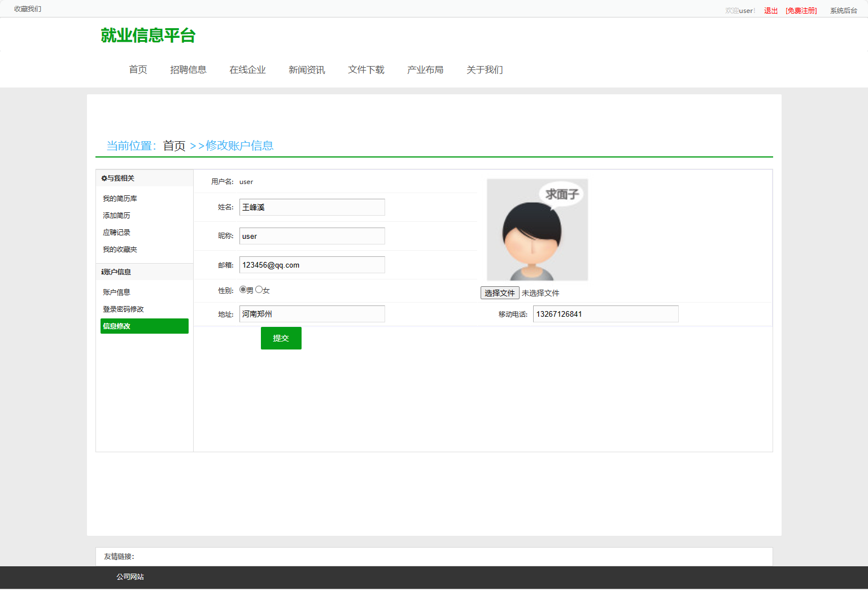Open 免费注册 registration link
This screenshot has width=868, height=590.
[x=801, y=10]
